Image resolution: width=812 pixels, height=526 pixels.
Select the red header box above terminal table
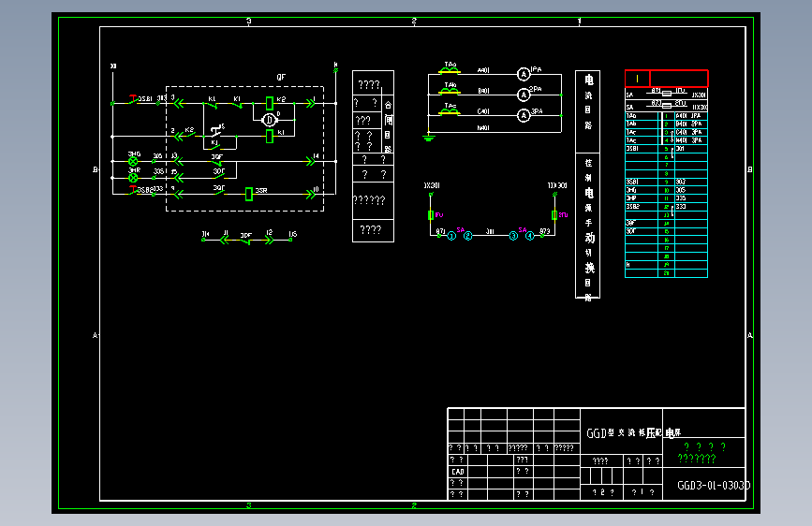click(667, 79)
